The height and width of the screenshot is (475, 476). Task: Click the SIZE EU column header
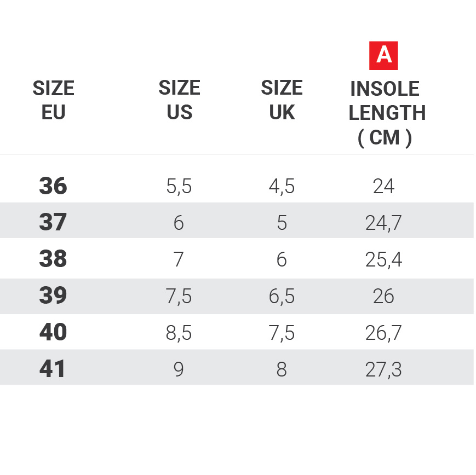tap(53, 100)
